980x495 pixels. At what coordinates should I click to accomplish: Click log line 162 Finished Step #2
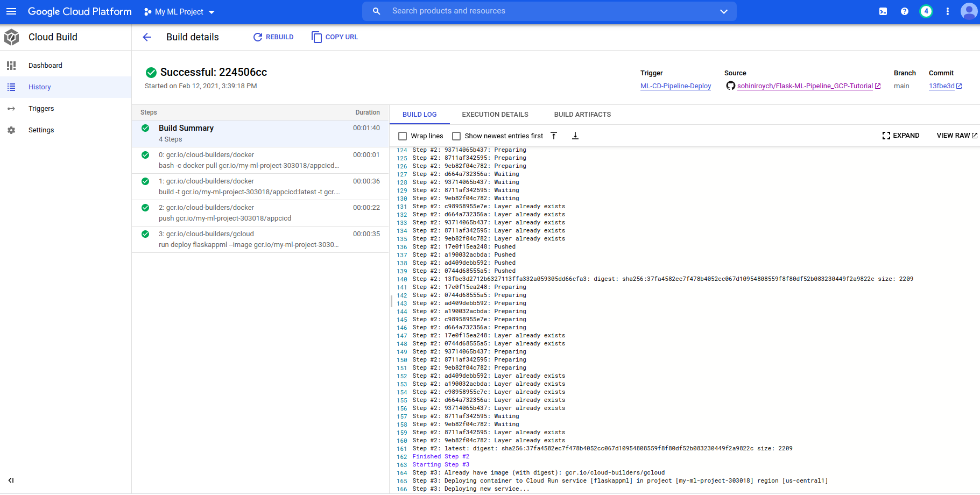click(x=441, y=457)
